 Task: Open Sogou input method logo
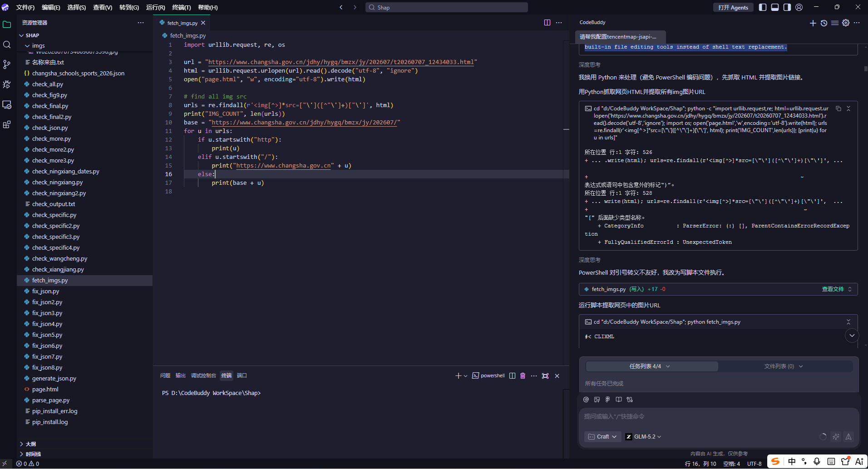tap(776, 461)
